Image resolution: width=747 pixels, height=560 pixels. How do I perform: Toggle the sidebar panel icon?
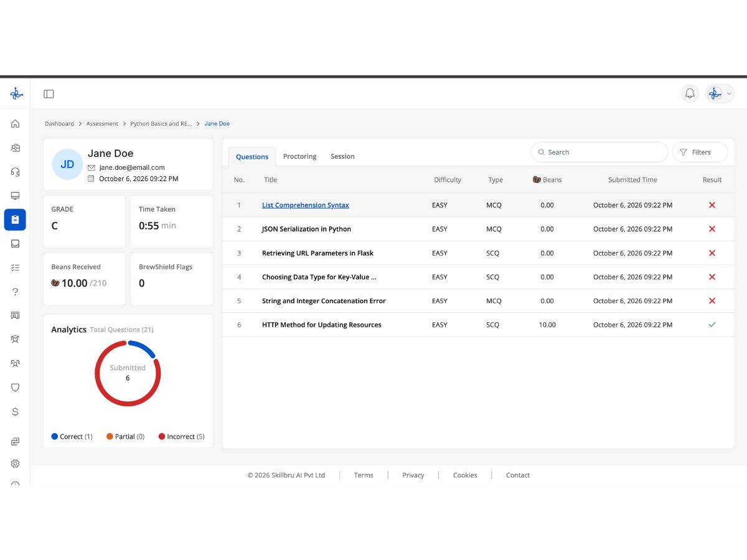point(49,94)
